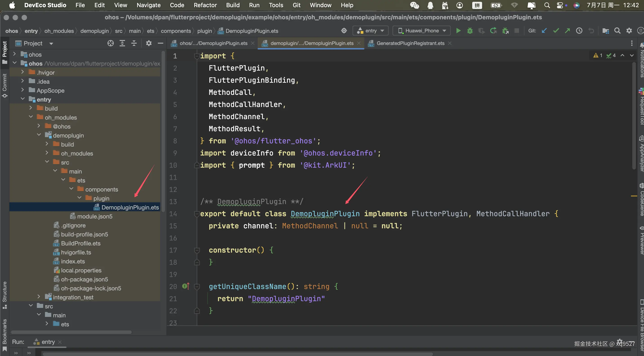Open the entry run configuration dropdown
Screen dimensions: 644x356
click(371, 31)
